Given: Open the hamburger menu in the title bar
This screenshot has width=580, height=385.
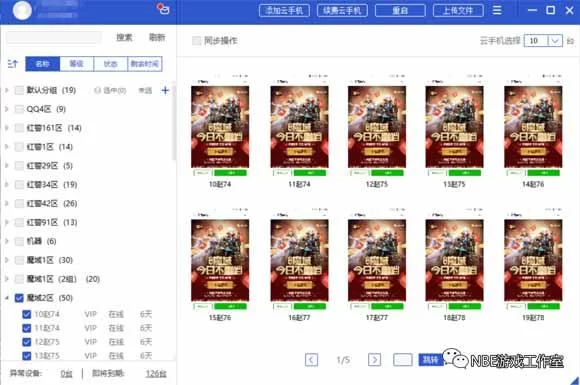Looking at the screenshot, I should click(497, 10).
